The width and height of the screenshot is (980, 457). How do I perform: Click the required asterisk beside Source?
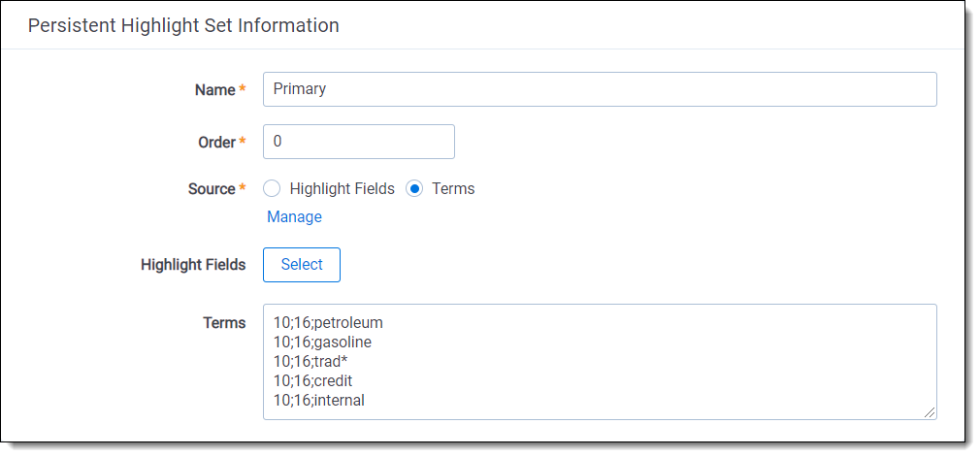tap(242, 188)
